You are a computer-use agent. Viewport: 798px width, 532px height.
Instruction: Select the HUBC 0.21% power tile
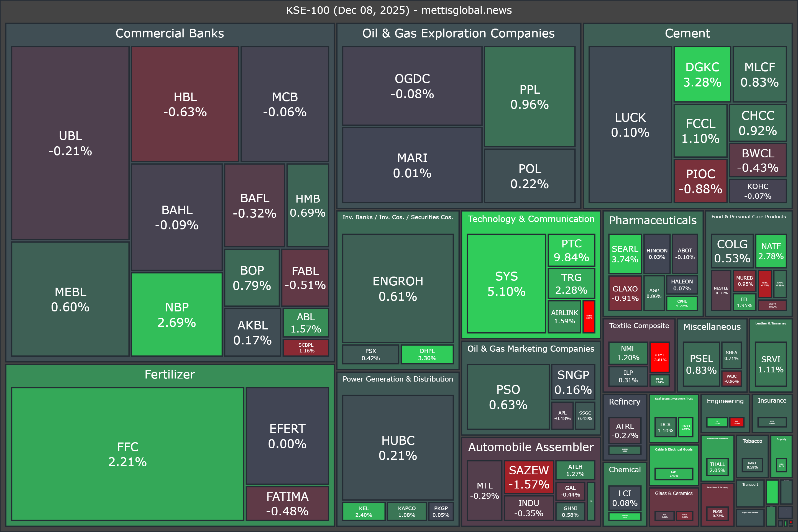[x=398, y=447]
